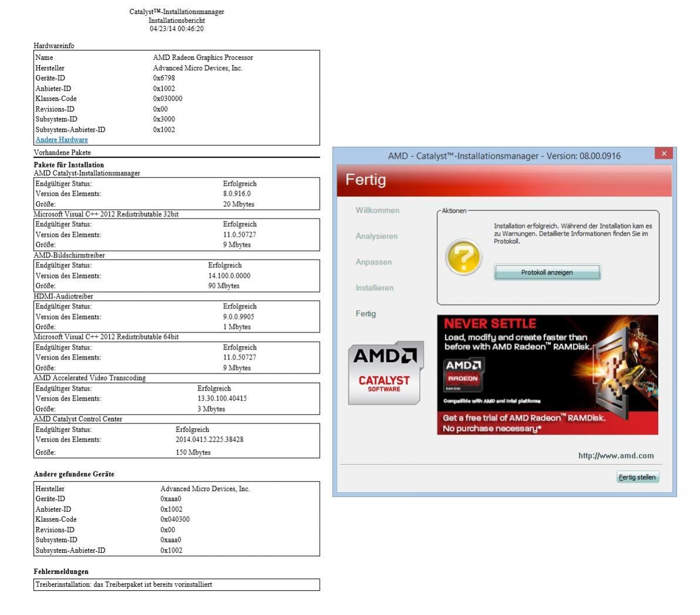Click the 1 Mbytes size value

click(x=237, y=327)
